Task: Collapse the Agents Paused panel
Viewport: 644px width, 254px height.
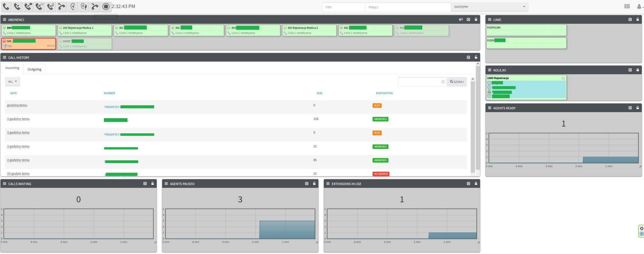Action: 307,184
